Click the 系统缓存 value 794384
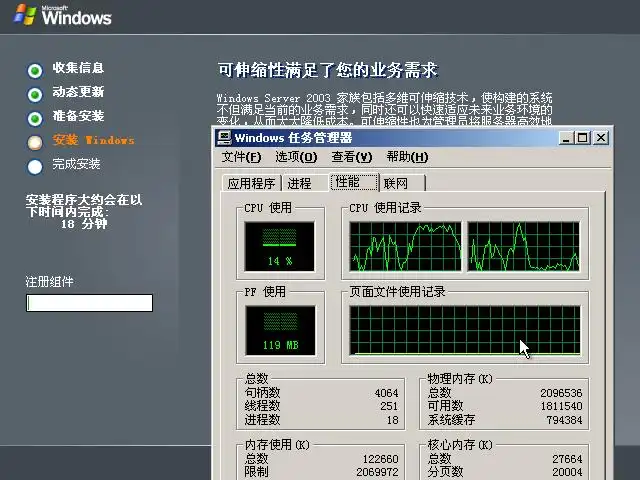This screenshot has width=640, height=480. pos(564,420)
